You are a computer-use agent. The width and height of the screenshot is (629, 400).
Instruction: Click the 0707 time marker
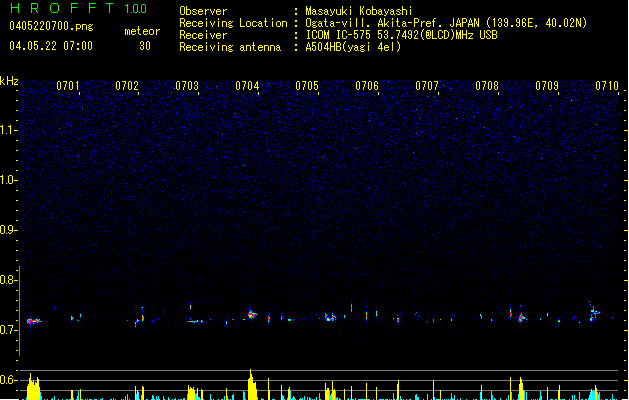pos(427,86)
